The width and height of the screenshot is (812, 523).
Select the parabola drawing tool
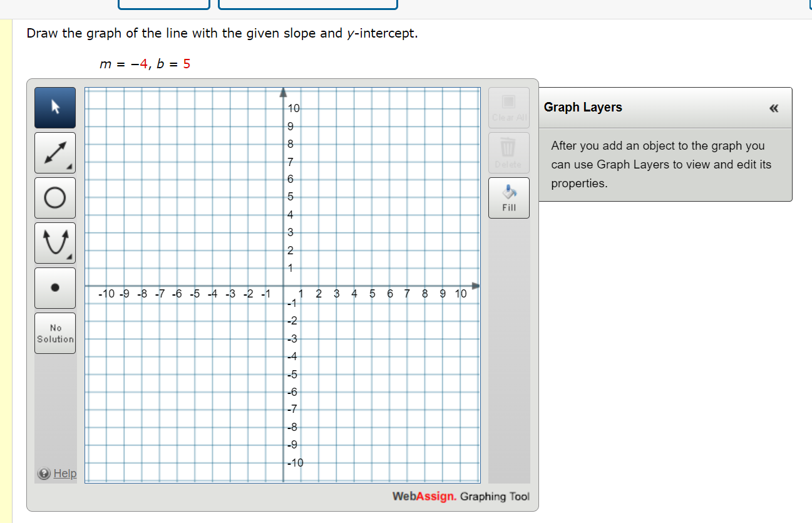click(54, 242)
